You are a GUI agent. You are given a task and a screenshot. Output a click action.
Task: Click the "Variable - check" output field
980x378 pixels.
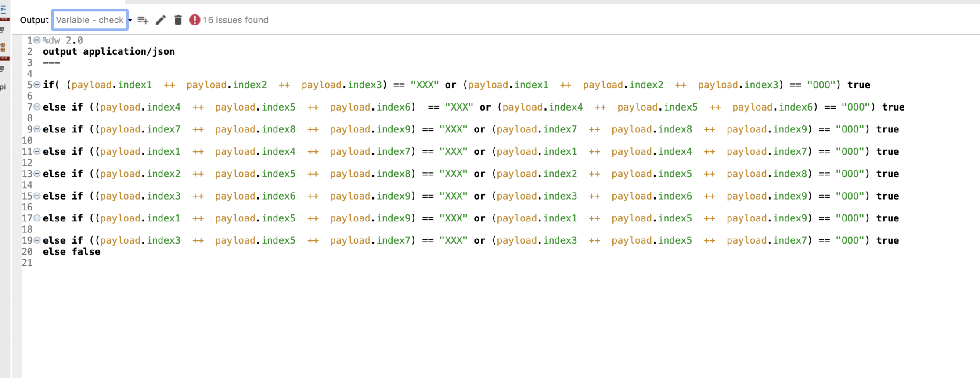point(90,20)
